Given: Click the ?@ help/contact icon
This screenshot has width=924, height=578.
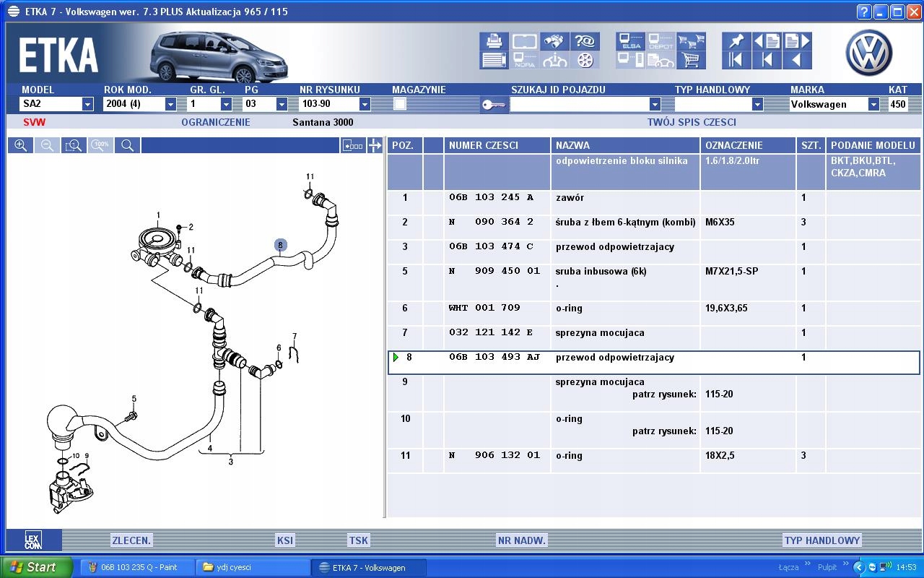Looking at the screenshot, I should coord(585,41).
